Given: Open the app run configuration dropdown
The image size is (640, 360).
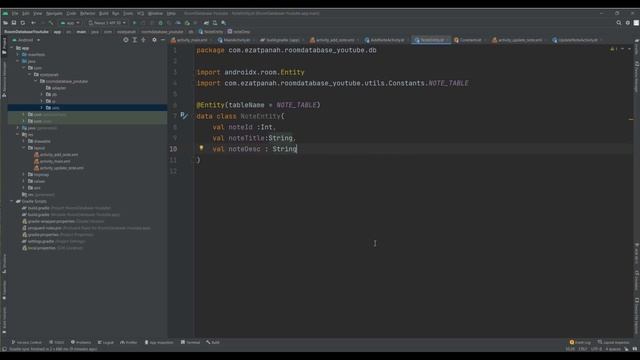Looking at the screenshot, I should [70, 23].
